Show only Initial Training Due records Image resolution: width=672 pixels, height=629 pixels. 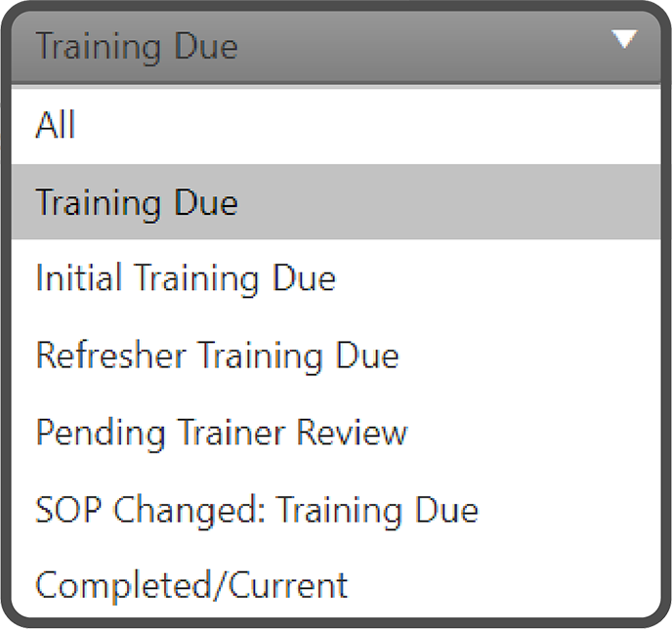tap(186, 278)
